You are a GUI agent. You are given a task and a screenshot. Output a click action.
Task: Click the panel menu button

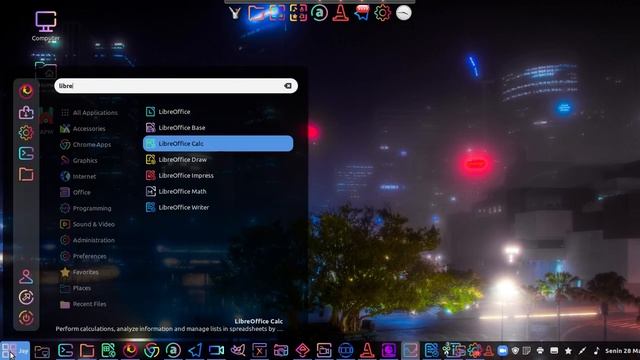15,350
